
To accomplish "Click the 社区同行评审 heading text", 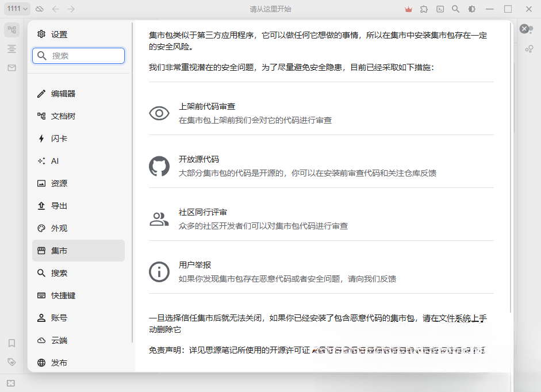I will pyautogui.click(x=203, y=212).
